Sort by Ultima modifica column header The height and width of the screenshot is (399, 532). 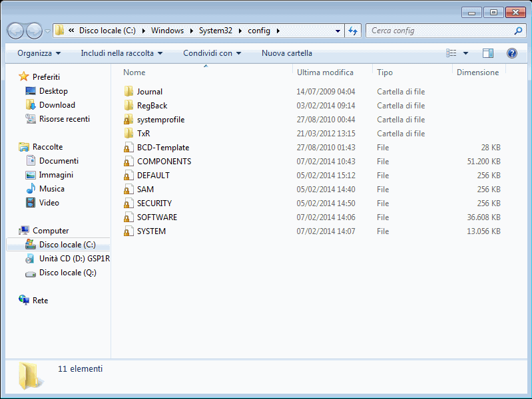click(325, 72)
